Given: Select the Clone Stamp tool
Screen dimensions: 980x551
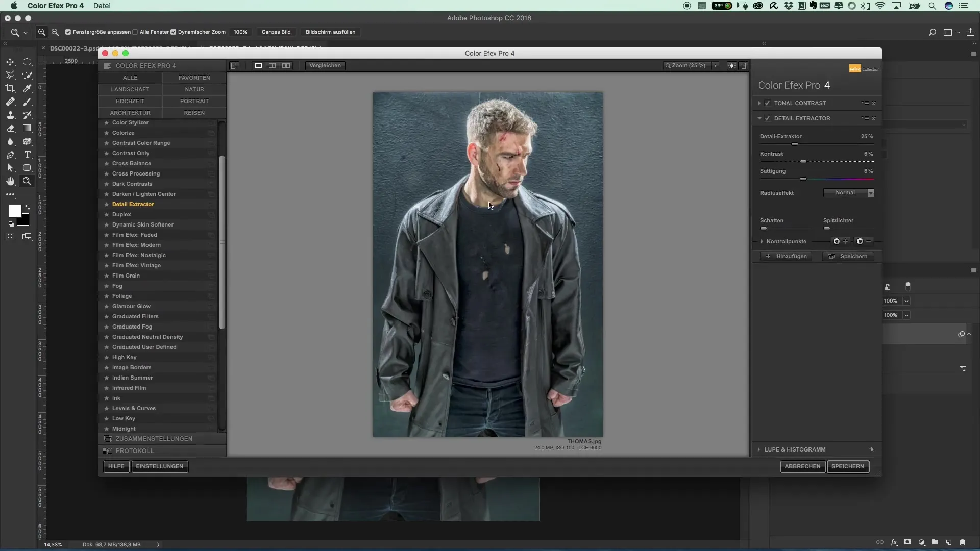Looking at the screenshot, I should pyautogui.click(x=10, y=115).
